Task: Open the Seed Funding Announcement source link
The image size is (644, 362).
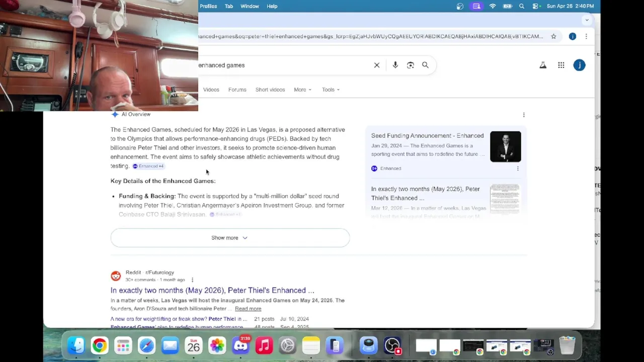Action: click(x=428, y=136)
